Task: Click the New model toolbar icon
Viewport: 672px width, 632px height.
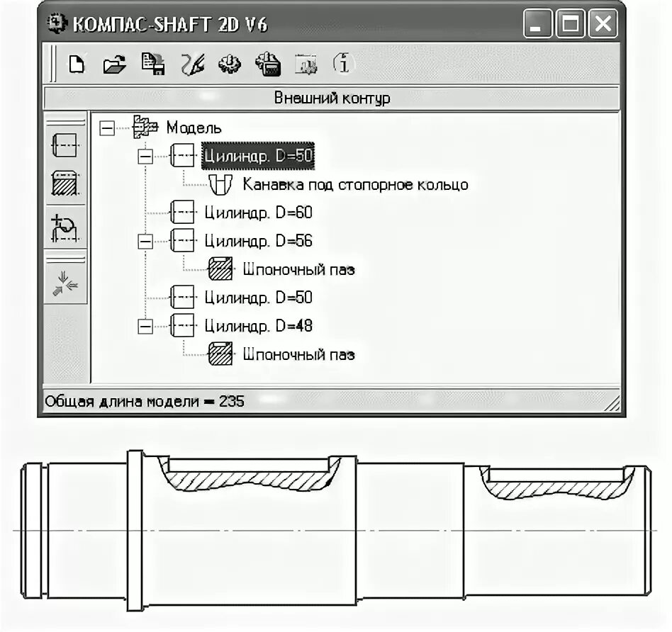Action: click(x=77, y=64)
